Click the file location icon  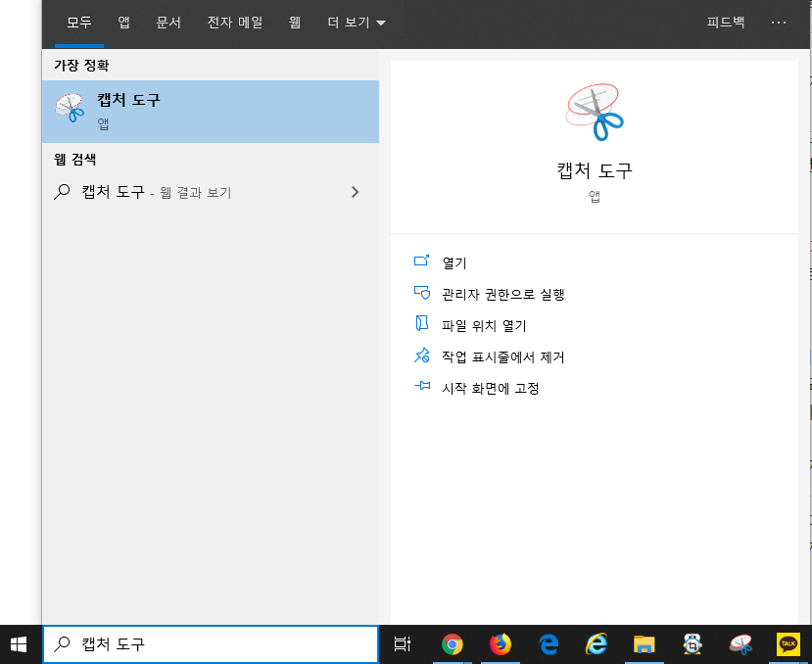[421, 323]
